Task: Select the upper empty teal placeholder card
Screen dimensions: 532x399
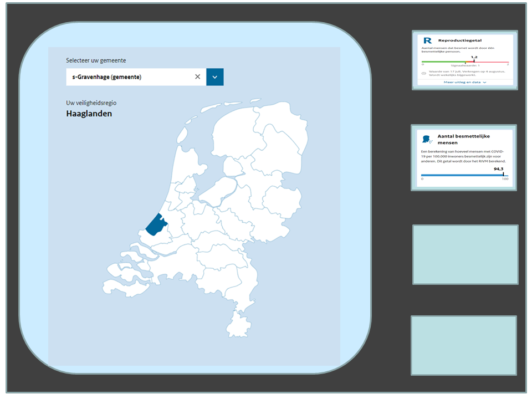Action: pyautogui.click(x=465, y=254)
